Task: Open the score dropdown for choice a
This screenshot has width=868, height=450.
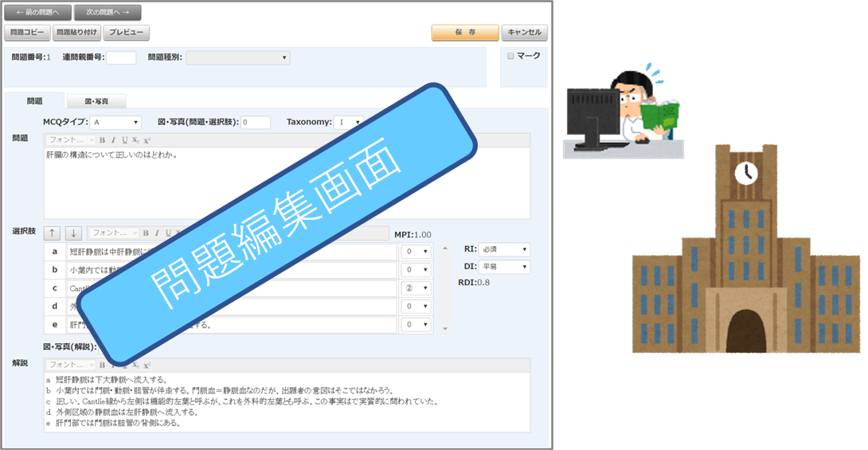Action: coord(416,252)
